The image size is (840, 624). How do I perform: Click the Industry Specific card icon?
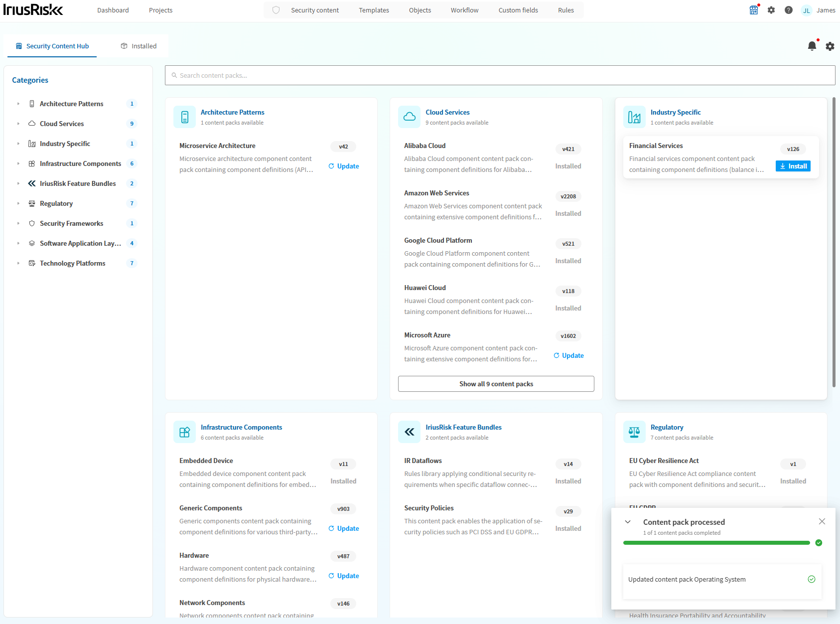click(634, 117)
